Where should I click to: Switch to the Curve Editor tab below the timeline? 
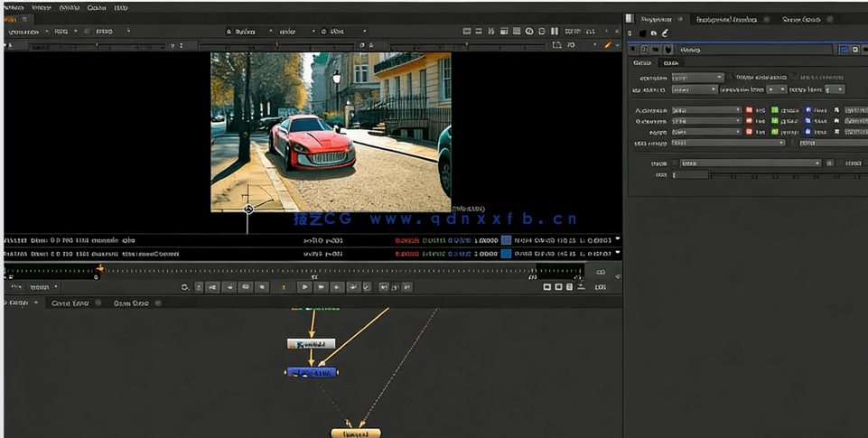click(x=70, y=303)
